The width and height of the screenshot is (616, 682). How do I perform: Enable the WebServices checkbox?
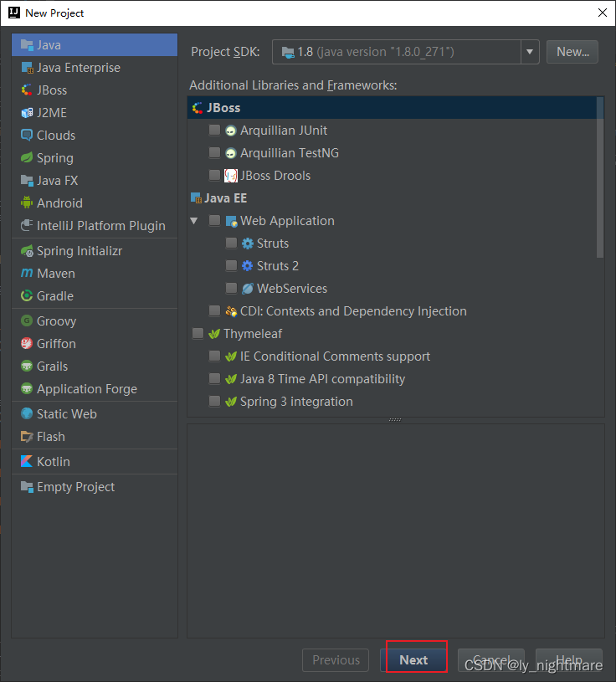pyautogui.click(x=232, y=289)
